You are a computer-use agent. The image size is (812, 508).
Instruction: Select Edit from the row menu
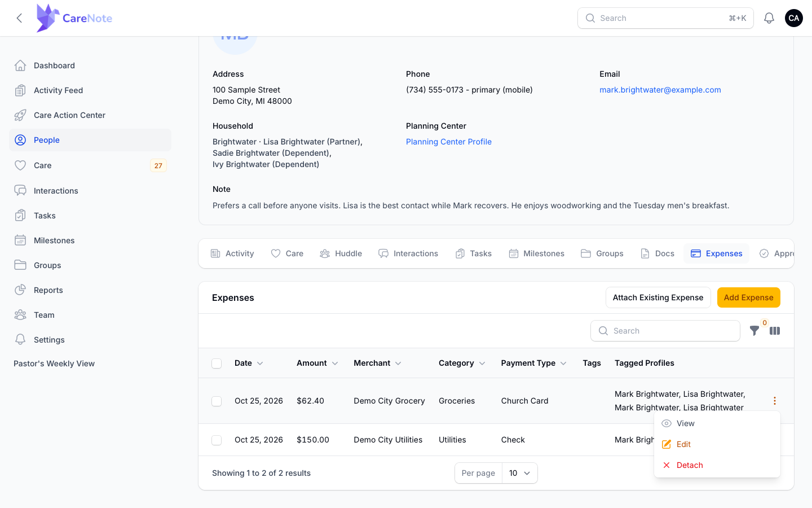[x=717, y=444]
